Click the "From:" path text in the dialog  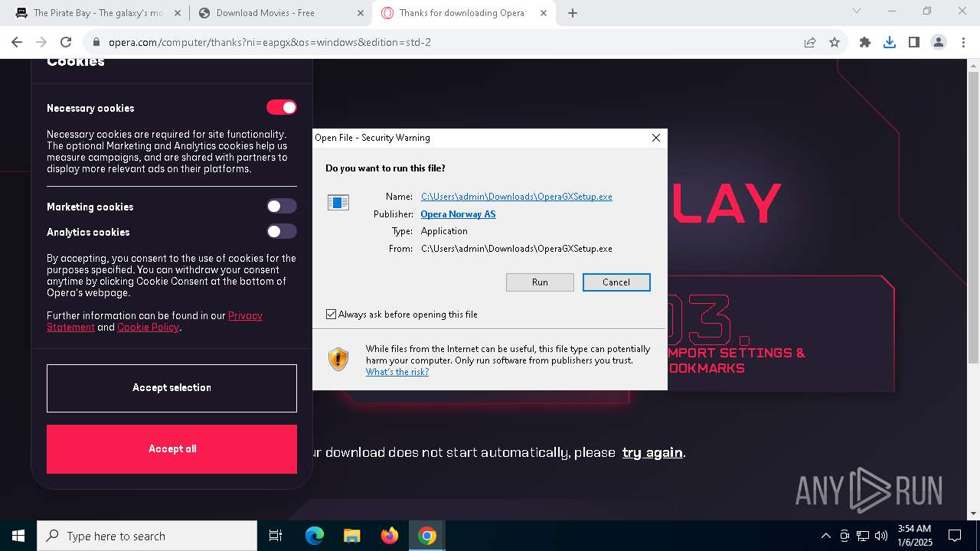(516, 249)
